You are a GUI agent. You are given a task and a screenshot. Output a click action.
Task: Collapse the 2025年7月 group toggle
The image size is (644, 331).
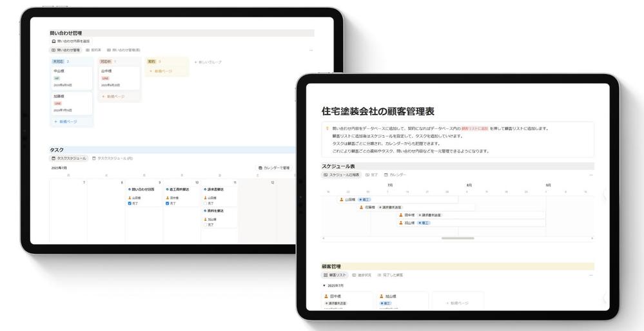[x=324, y=285]
